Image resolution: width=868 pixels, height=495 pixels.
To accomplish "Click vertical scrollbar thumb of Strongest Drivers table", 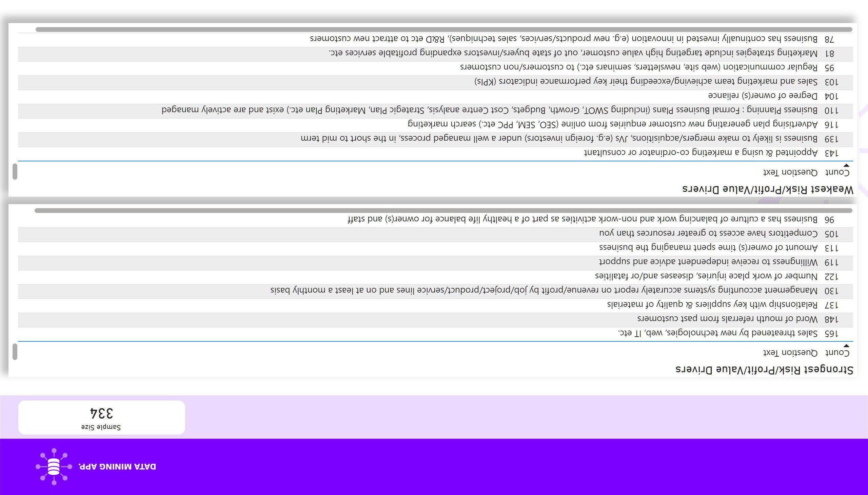I will pos(15,352).
